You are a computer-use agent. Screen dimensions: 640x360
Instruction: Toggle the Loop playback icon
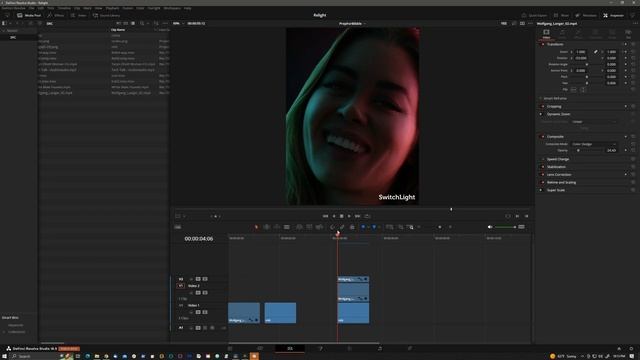367,216
